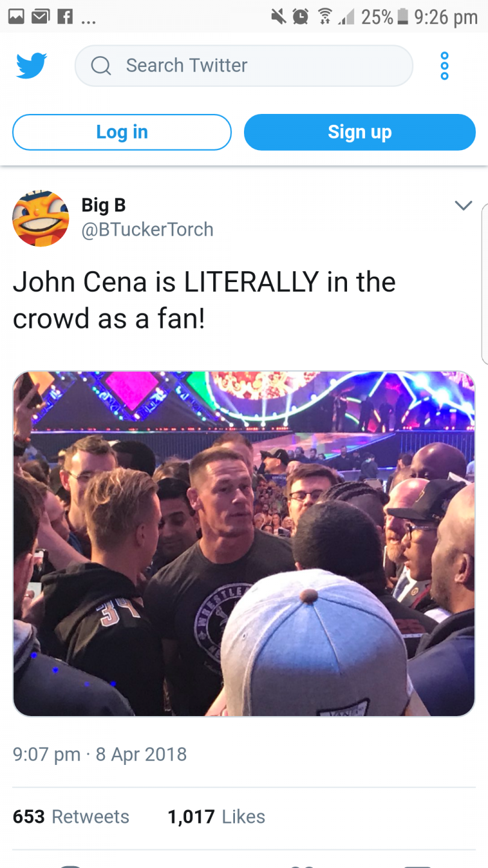Tap the Twitter bird logo
The width and height of the screenshot is (488, 868).
click(x=31, y=66)
